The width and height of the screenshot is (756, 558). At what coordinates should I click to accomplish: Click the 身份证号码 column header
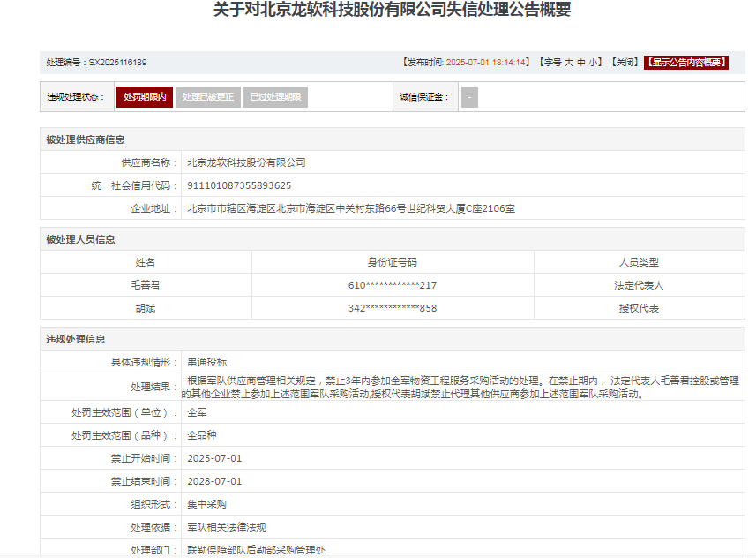coord(393,262)
